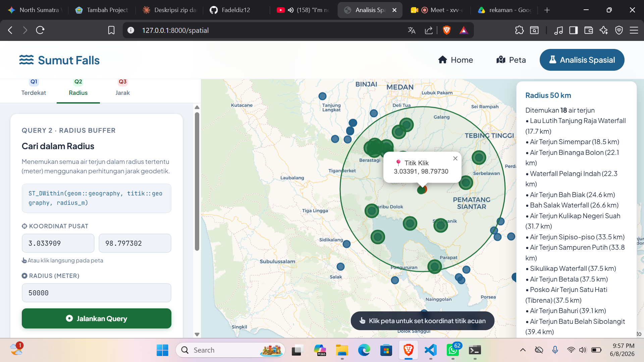
Task: Open the Home navigation link
Action: click(x=455, y=60)
